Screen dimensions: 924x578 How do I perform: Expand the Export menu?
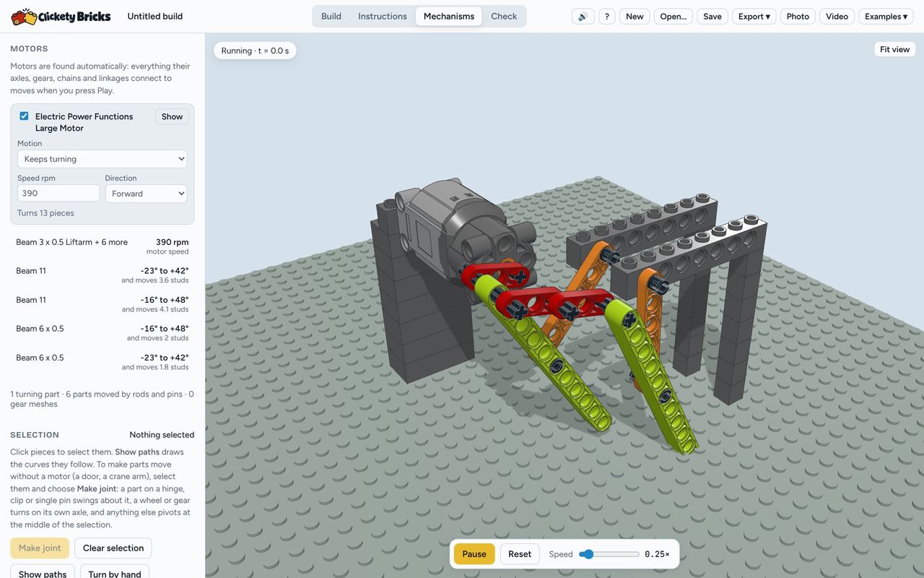754,17
